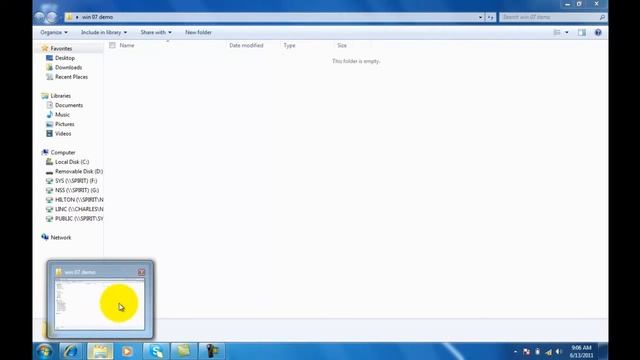Open the view options dropdown arrow
The width and height of the screenshot is (640, 360).
point(567,32)
